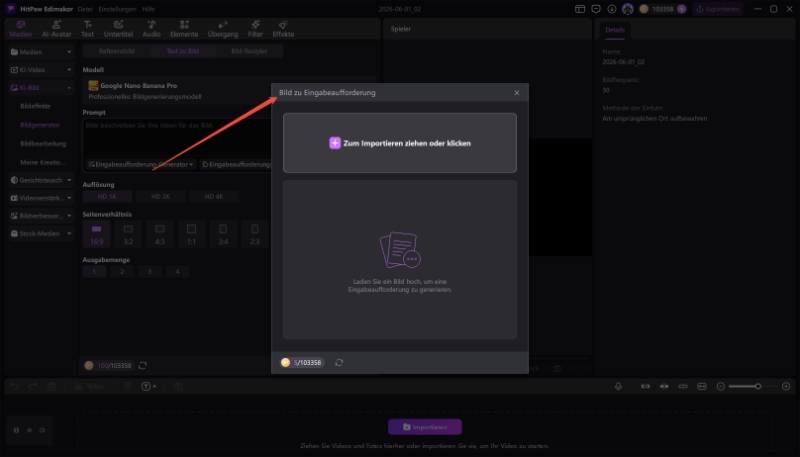800x457 pixels.
Task: Open the feedback message icon
Action: coord(596,9)
